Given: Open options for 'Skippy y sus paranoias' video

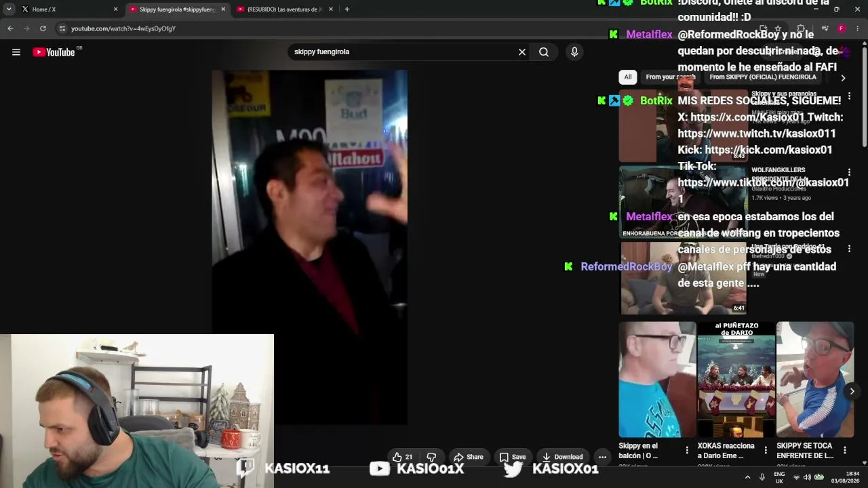Looking at the screenshot, I should point(849,97).
